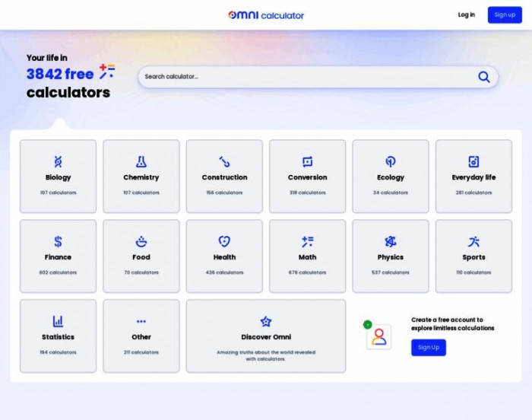
Task: Open the Conversion category title
Action: [x=307, y=177]
